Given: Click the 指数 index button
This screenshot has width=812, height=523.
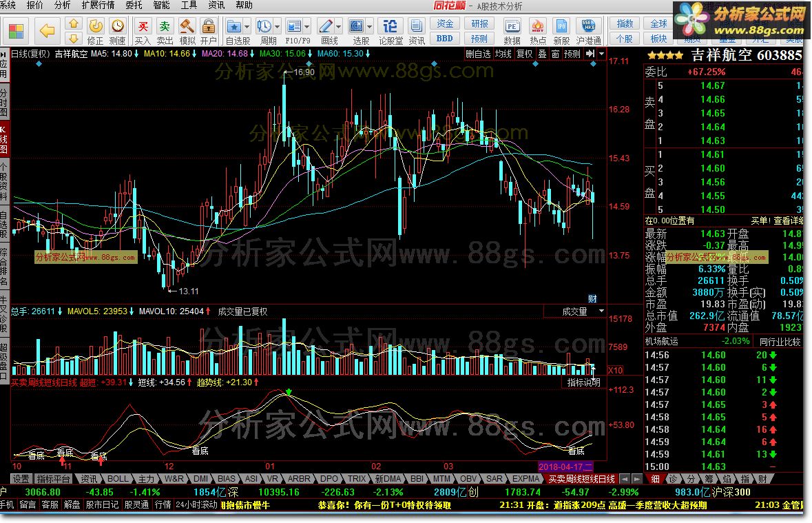Looking at the screenshot, I should click(x=625, y=24).
